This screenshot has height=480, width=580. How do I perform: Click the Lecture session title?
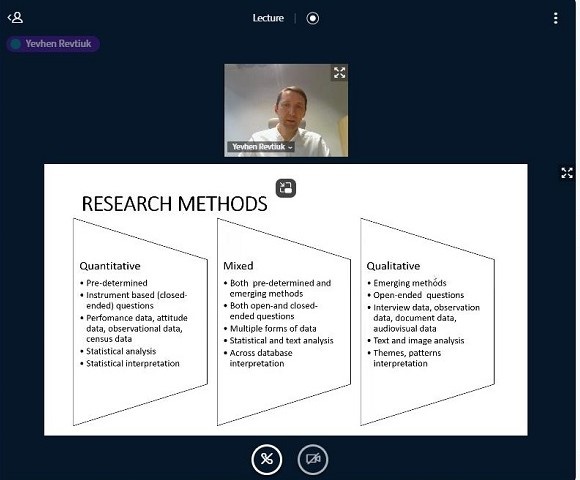(x=268, y=18)
